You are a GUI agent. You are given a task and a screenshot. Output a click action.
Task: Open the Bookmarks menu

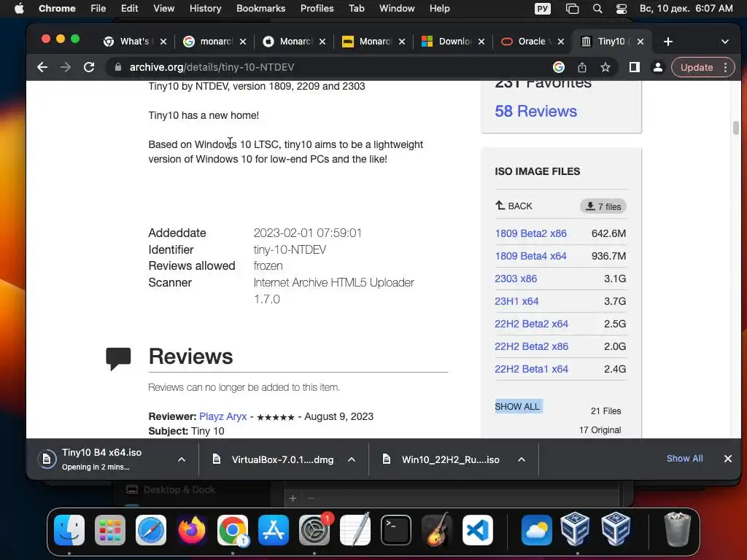[x=260, y=9]
